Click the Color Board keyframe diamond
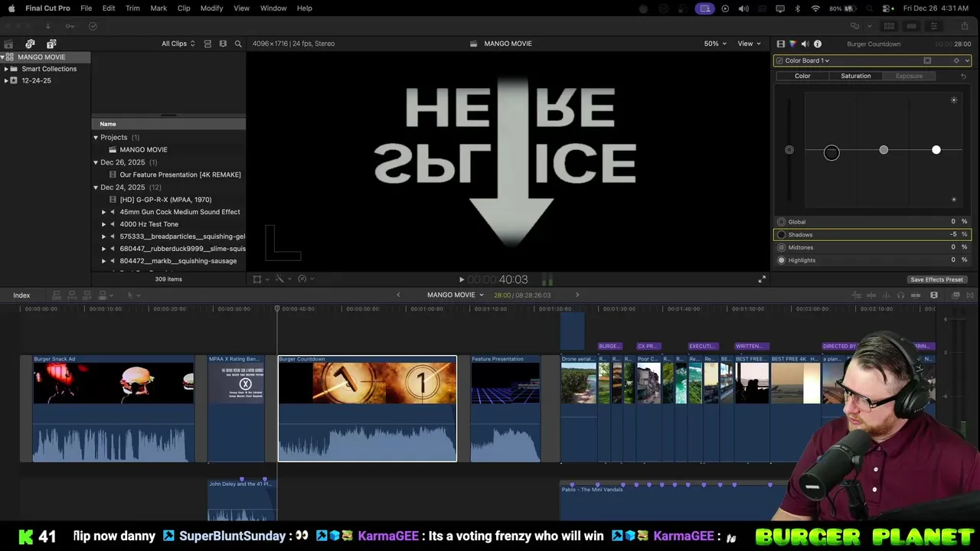The width and height of the screenshot is (980, 551). (x=956, y=60)
